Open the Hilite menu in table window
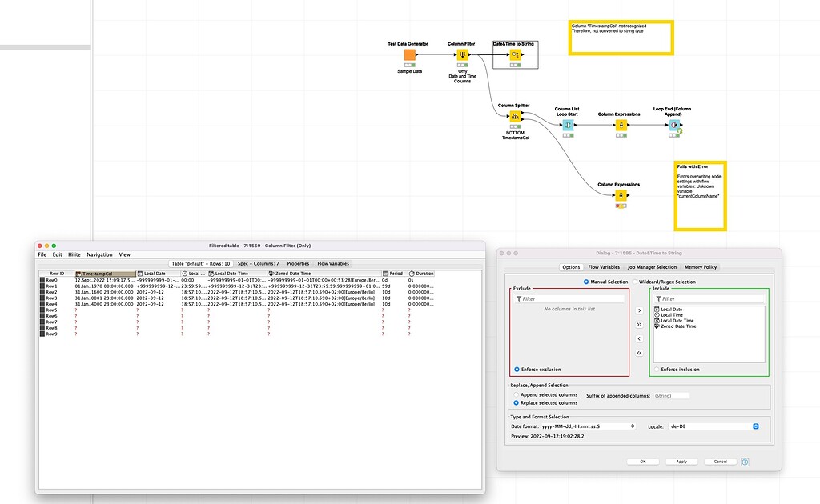The height and width of the screenshot is (504, 820). click(74, 254)
